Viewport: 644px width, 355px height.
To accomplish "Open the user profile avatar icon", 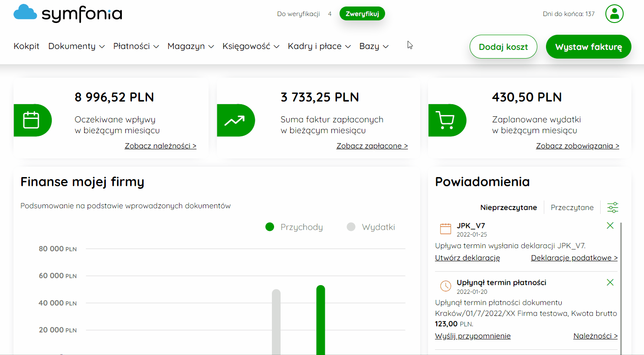I will point(615,14).
